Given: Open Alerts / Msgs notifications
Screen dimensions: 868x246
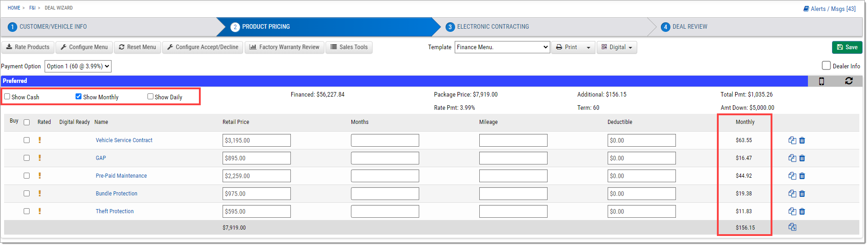Looking at the screenshot, I should click(x=829, y=9).
